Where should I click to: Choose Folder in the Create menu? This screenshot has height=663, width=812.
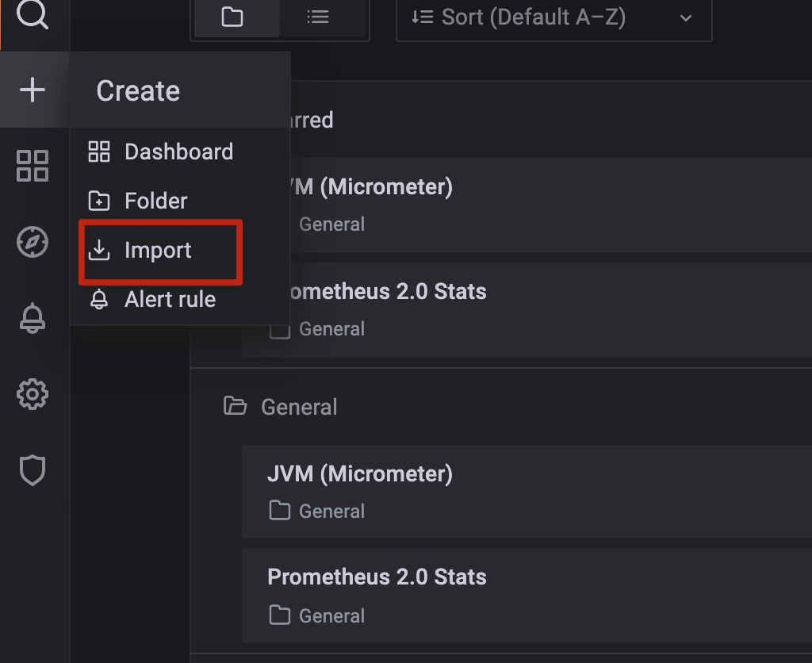[155, 201]
